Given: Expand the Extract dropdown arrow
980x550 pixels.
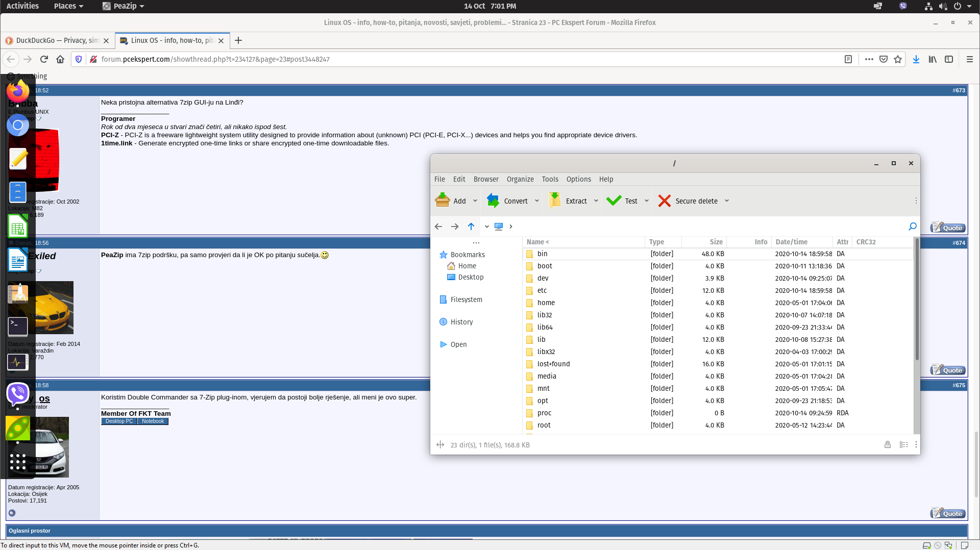Looking at the screenshot, I should click(596, 201).
